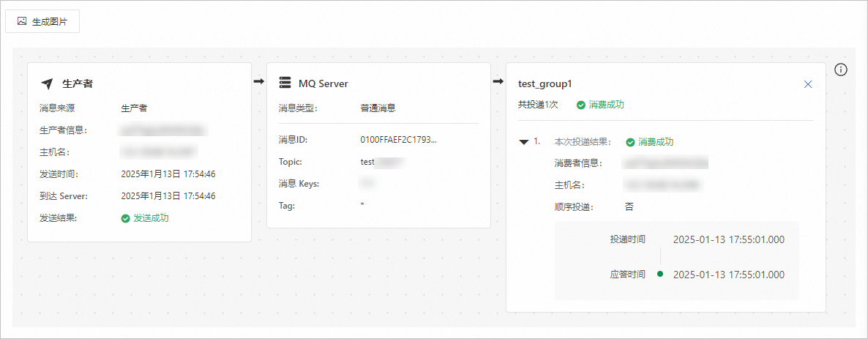
Task: Click the 到达 Server time value
Action: click(168, 196)
